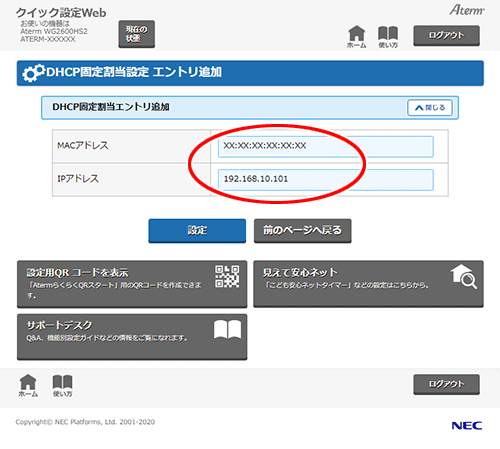The image size is (500, 449).
Task: Open the home icon in the top header
Action: 357,36
